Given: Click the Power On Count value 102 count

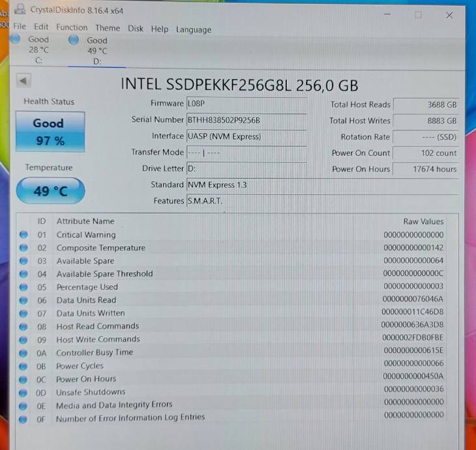Looking at the screenshot, I should (426, 153).
